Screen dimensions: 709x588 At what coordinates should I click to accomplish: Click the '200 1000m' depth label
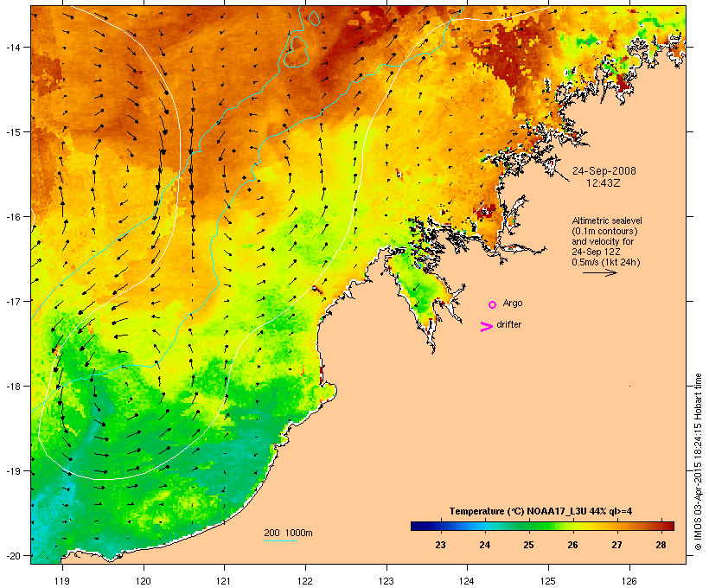(x=288, y=533)
